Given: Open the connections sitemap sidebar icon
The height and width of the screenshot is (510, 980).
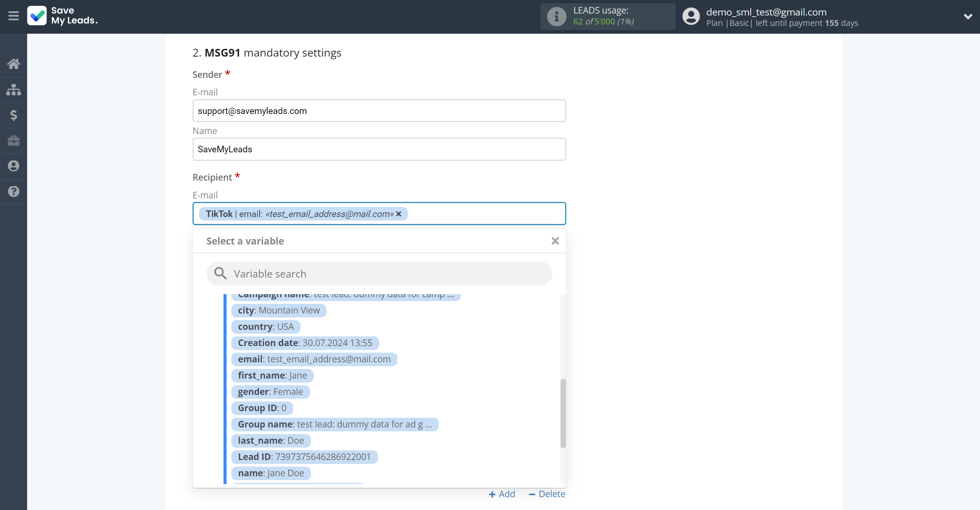Looking at the screenshot, I should (x=14, y=90).
